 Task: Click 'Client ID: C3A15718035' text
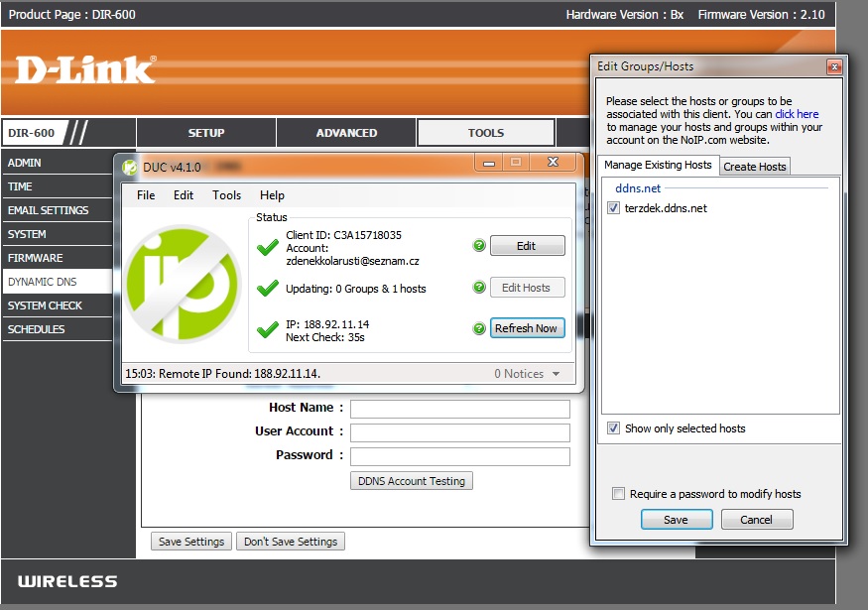[x=343, y=235]
